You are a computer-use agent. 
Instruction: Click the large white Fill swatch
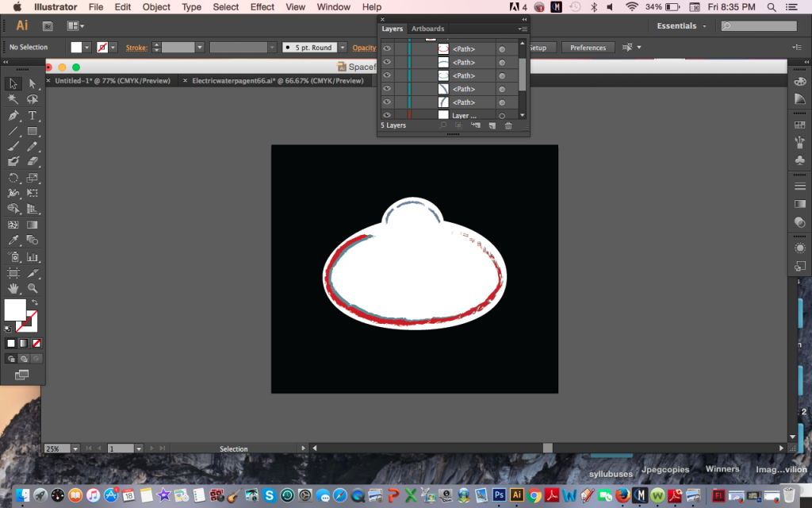[15, 310]
